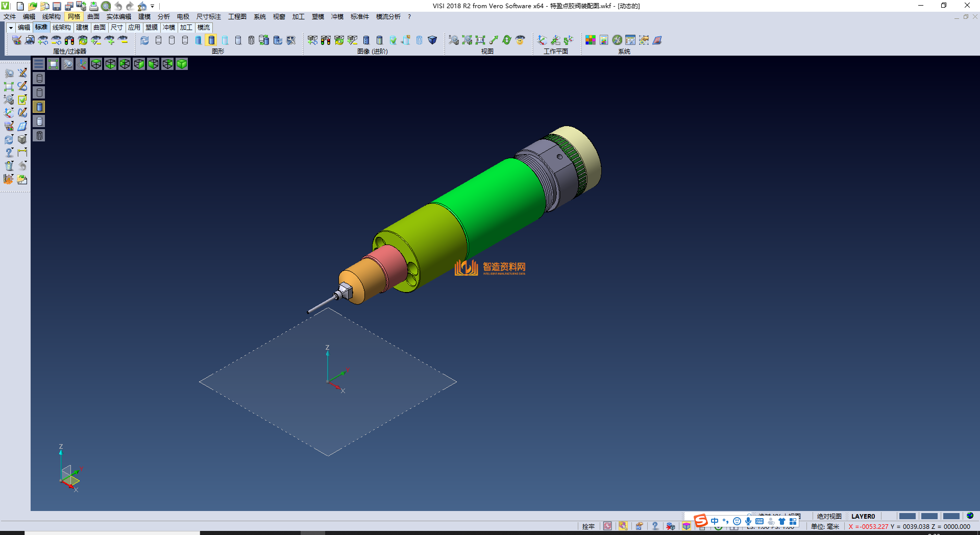Click the traffic light filter icon

pos(69,40)
